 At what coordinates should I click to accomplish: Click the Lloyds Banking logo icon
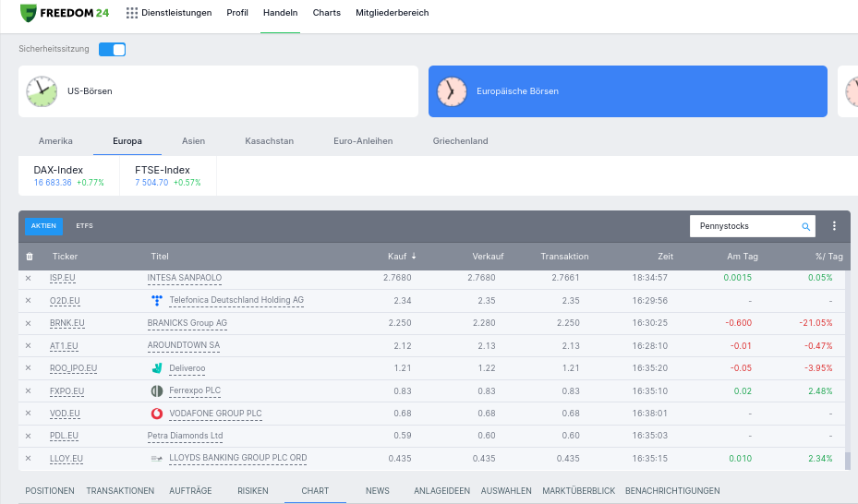(157, 458)
